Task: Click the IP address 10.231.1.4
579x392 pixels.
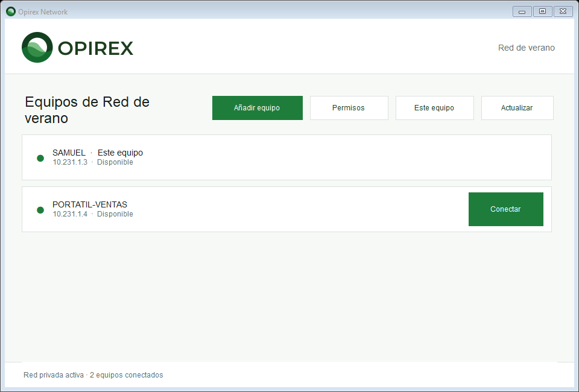Action: 70,214
